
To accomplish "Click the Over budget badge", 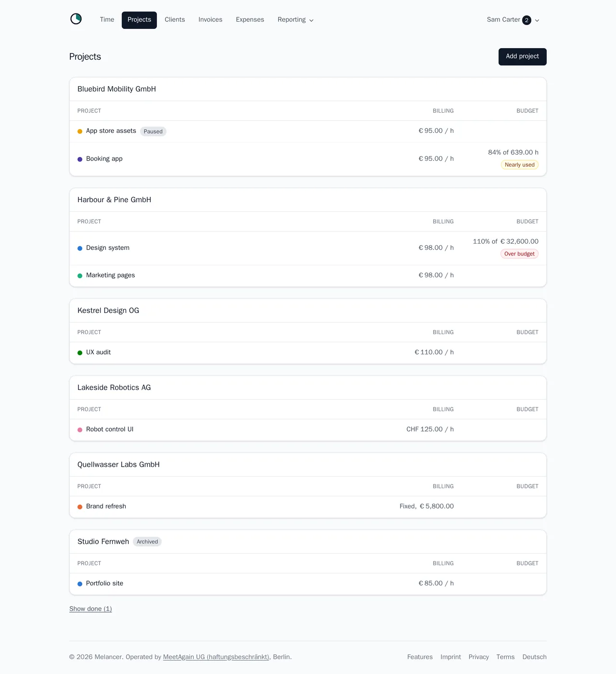I will click(x=519, y=254).
